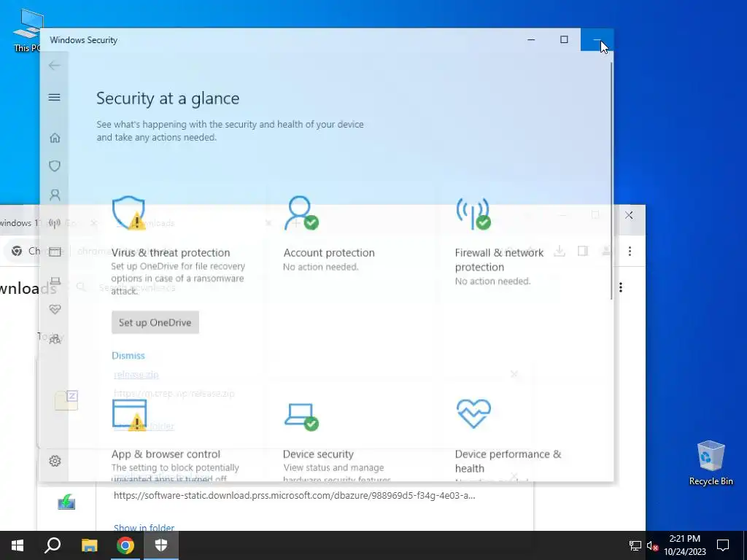The height and width of the screenshot is (560, 747).
Task: Select the Windows Security taskbar icon
Action: coord(161,545)
